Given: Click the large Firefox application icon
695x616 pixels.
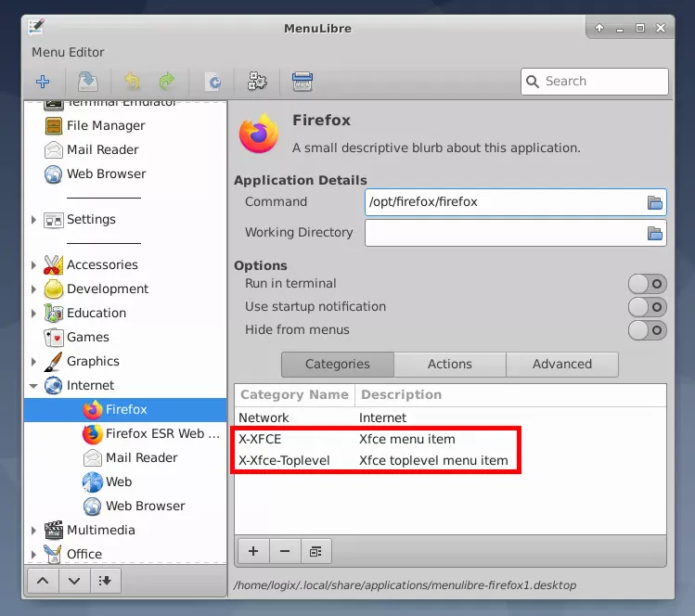Looking at the screenshot, I should click(x=259, y=134).
